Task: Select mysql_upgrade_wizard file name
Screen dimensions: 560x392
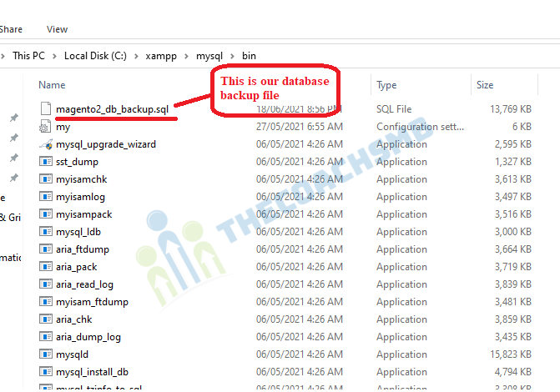Action: pyautogui.click(x=106, y=144)
